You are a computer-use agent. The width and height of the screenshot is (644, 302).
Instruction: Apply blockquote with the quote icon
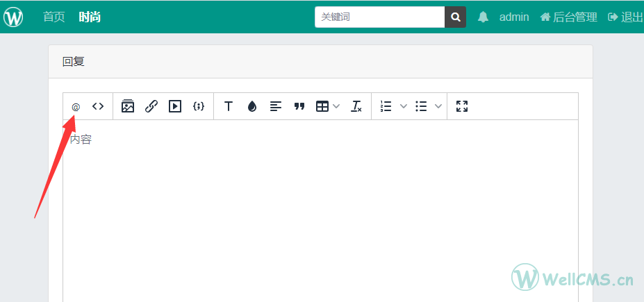[299, 107]
